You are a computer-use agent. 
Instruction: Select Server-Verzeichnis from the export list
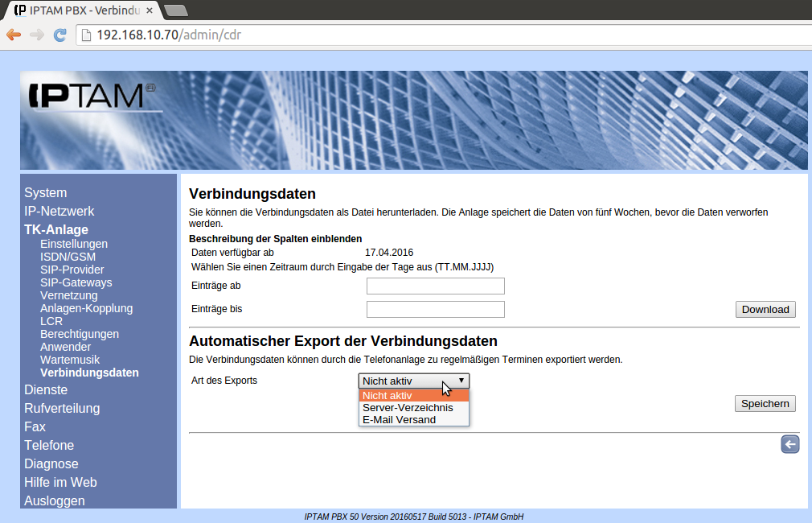pos(408,407)
